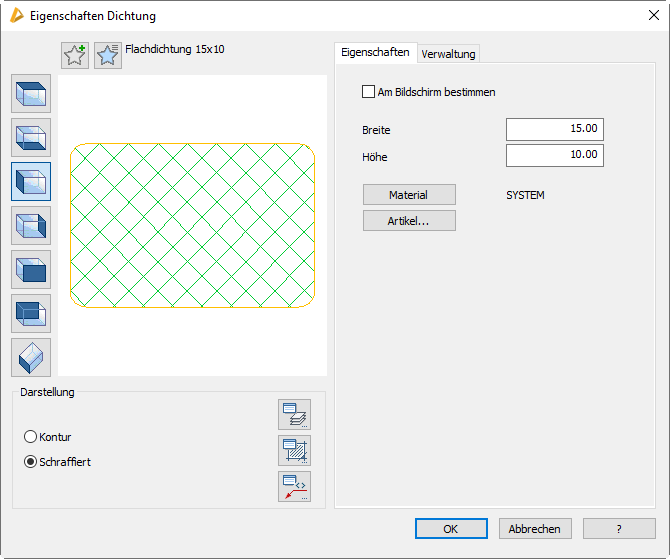Click the red arrow settings icon under Darstellung
The image size is (670, 559).
coord(295,486)
